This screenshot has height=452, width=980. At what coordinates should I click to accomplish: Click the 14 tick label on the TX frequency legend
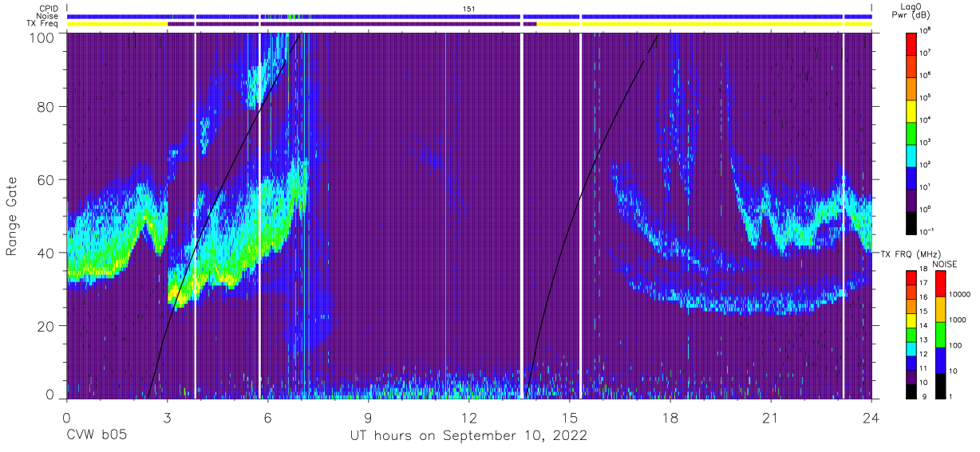tap(924, 326)
